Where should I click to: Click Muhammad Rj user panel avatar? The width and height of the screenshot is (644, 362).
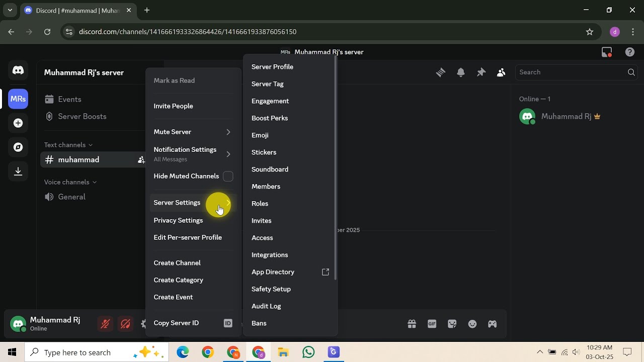(x=18, y=324)
